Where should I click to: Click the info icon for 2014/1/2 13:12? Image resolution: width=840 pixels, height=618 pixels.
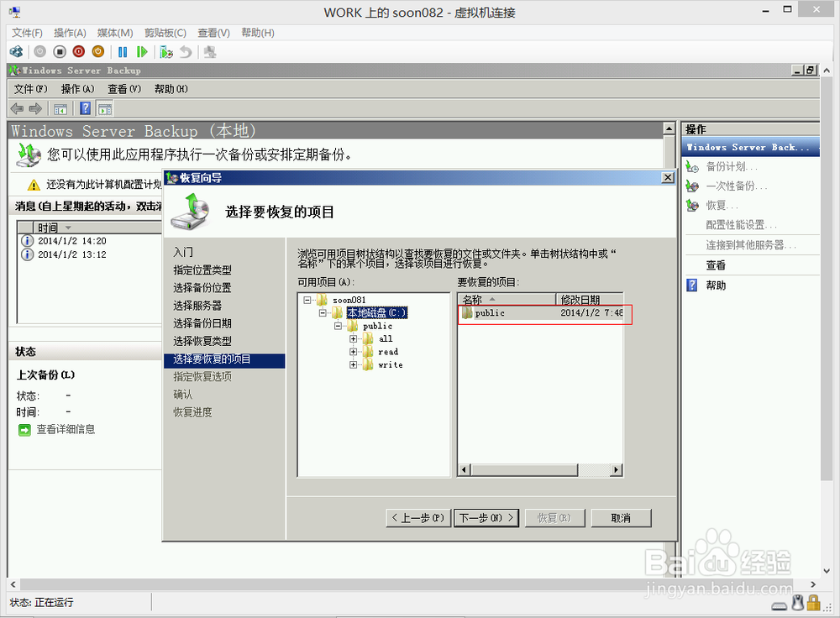[x=27, y=254]
